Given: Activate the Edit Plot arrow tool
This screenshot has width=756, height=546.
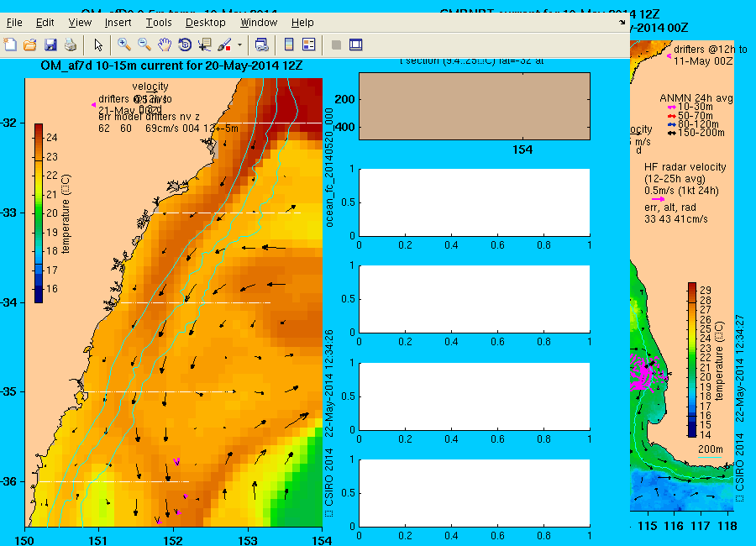Looking at the screenshot, I should [98, 45].
